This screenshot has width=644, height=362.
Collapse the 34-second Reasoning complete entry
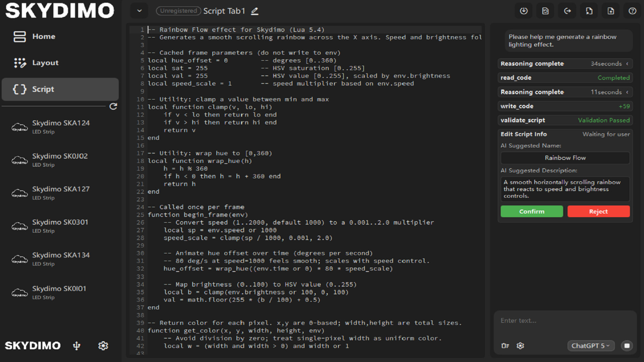[628, 64]
